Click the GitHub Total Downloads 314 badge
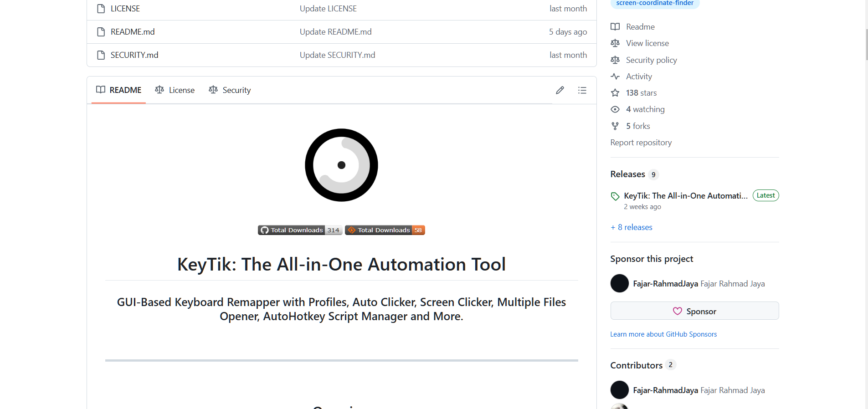The image size is (868, 409). point(300,230)
